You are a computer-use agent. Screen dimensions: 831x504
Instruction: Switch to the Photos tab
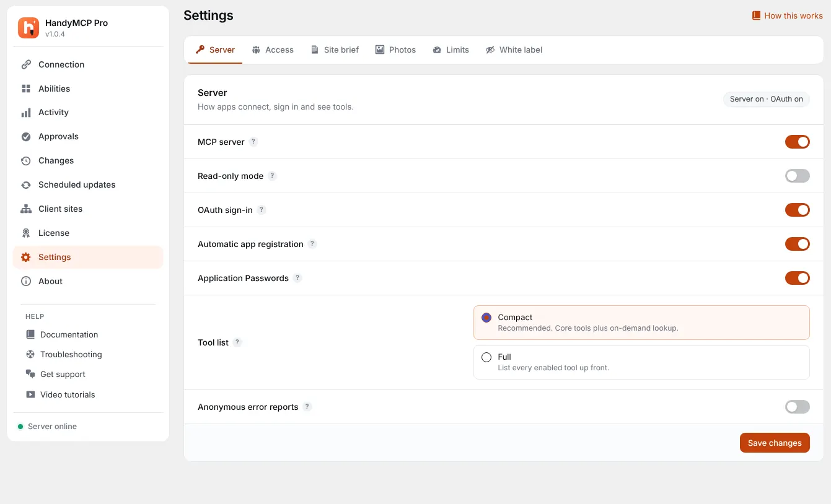(395, 50)
